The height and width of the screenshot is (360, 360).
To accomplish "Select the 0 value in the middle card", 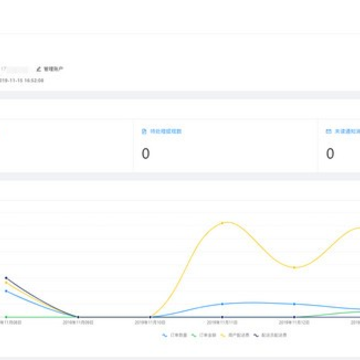I will [x=146, y=154].
